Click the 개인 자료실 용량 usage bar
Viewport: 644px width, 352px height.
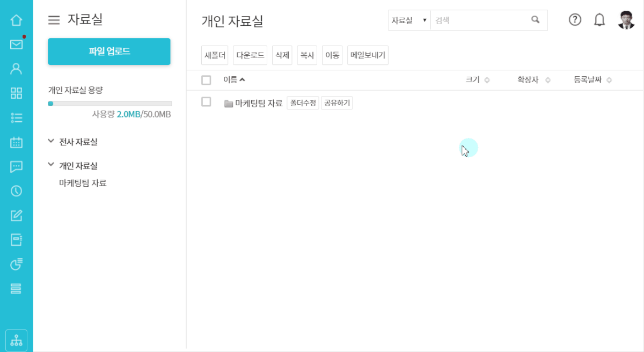[110, 104]
